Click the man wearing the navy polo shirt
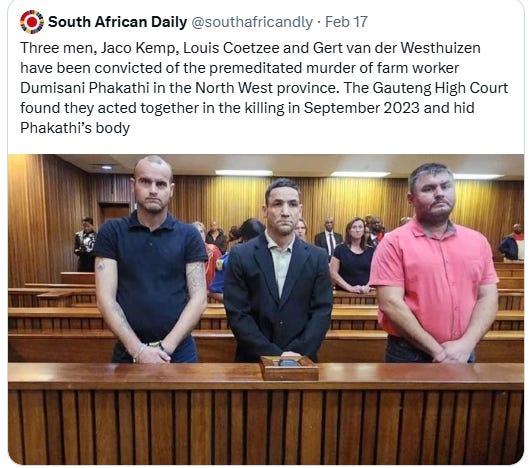Screen dimensions: 530x468 151,260
